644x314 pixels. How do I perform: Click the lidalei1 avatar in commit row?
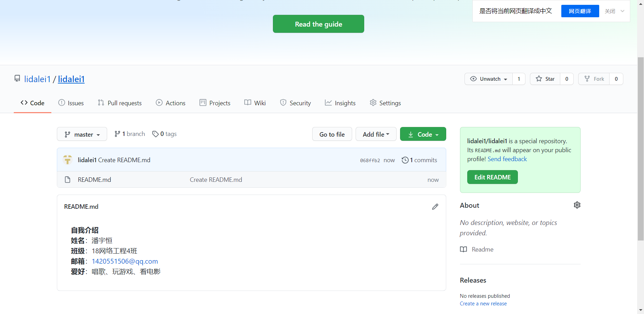[68, 160]
